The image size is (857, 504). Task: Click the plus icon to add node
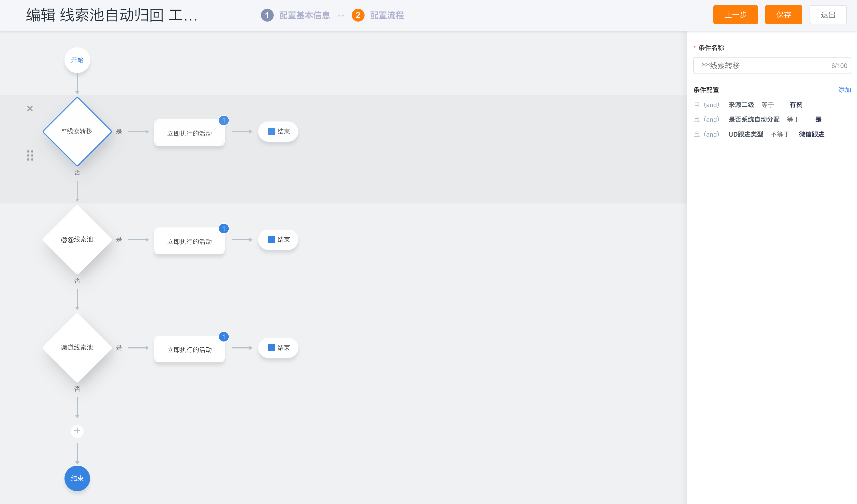click(x=77, y=430)
